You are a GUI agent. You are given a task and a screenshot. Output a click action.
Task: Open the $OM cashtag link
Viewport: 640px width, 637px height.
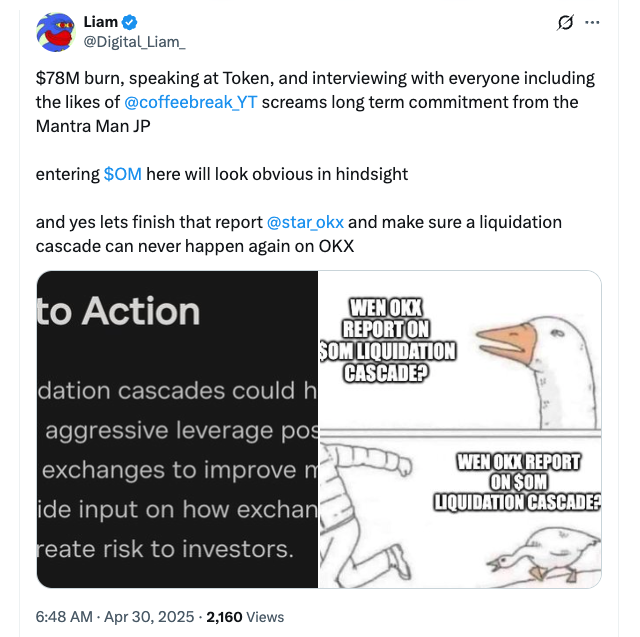122,174
